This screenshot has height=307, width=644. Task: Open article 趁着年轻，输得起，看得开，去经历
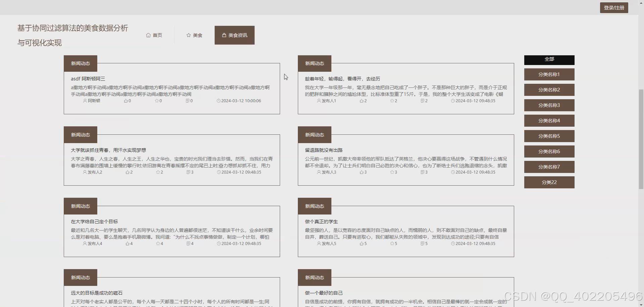(342, 79)
